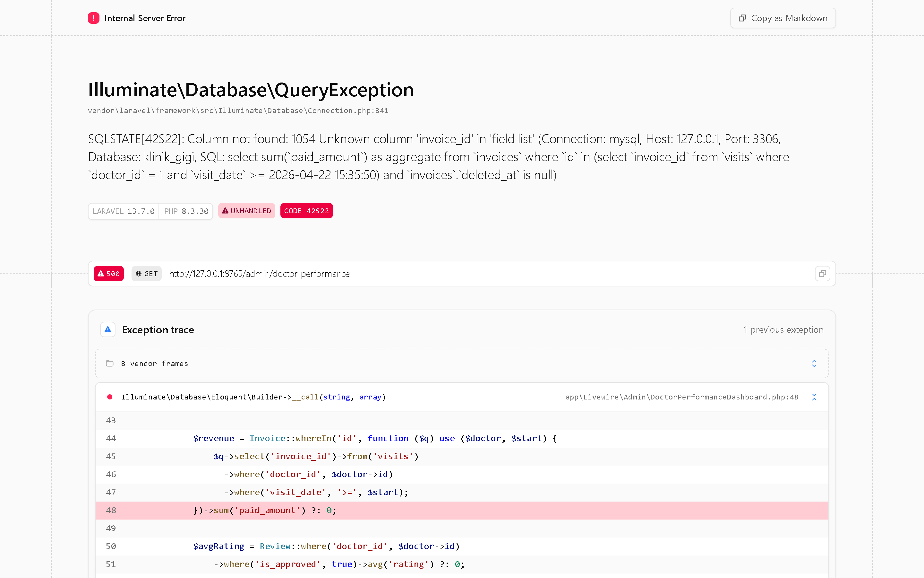Screen dimensions: 924x578
Task: Click the app\Livewire\Admin\DoctorPerformanceDashboard.php:48 path
Action: (681, 397)
